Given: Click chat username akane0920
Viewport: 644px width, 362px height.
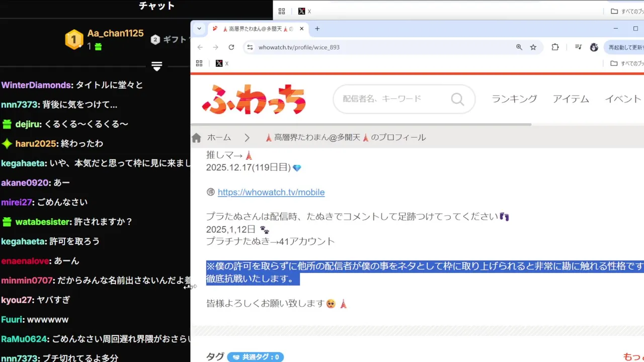Looking at the screenshot, I should coord(25,183).
